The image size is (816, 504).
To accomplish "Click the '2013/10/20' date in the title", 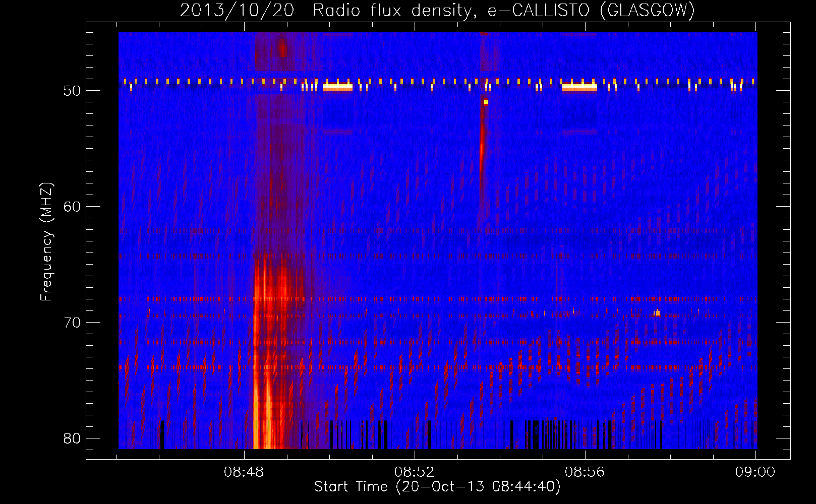I will [237, 10].
